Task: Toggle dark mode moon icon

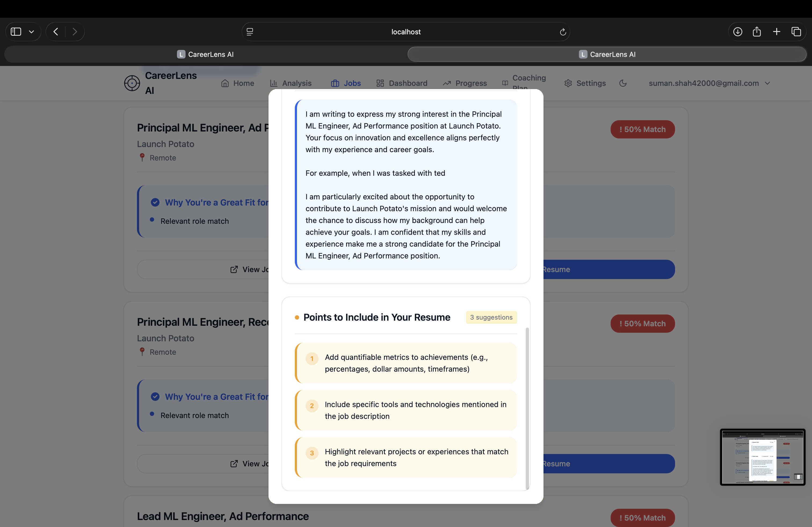Action: coord(623,83)
